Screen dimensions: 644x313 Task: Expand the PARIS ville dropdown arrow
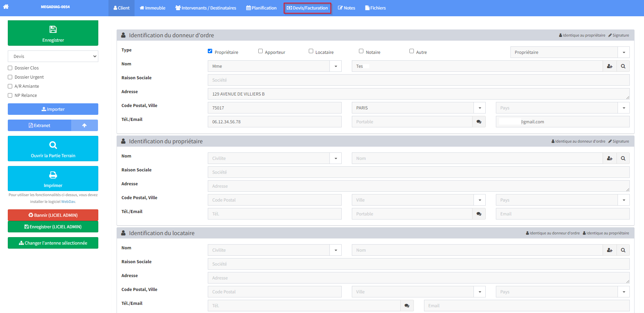[x=480, y=108]
